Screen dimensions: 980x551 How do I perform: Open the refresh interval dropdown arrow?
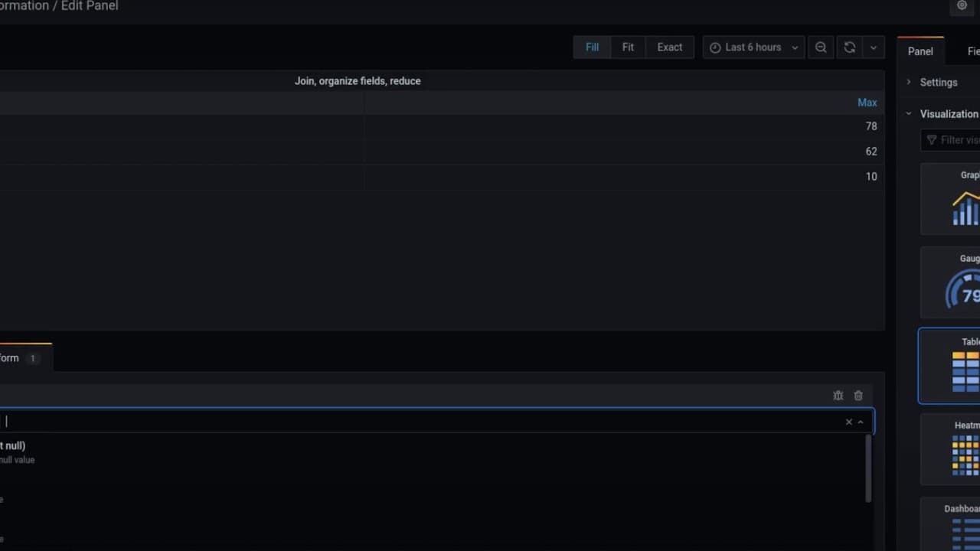[x=874, y=47]
